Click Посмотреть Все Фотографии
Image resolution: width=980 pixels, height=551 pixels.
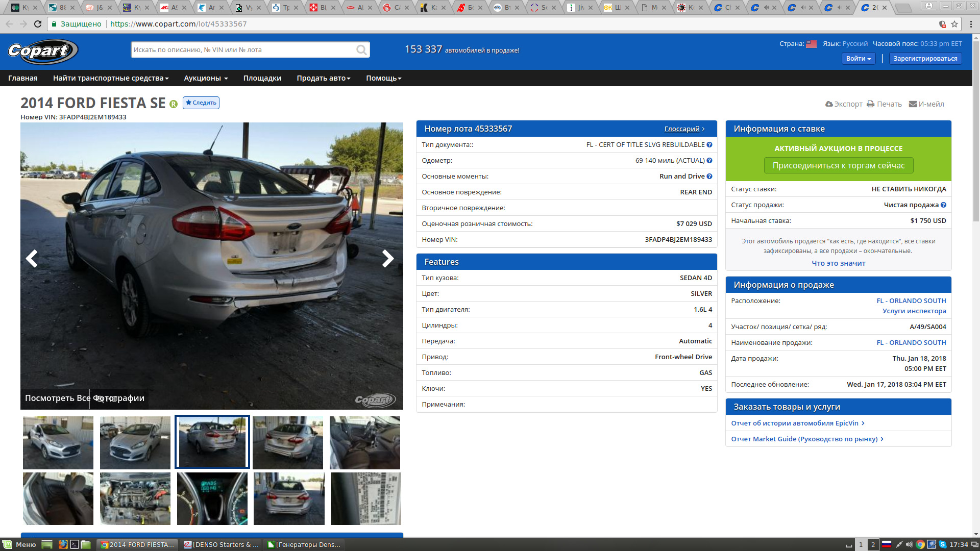pos(85,398)
